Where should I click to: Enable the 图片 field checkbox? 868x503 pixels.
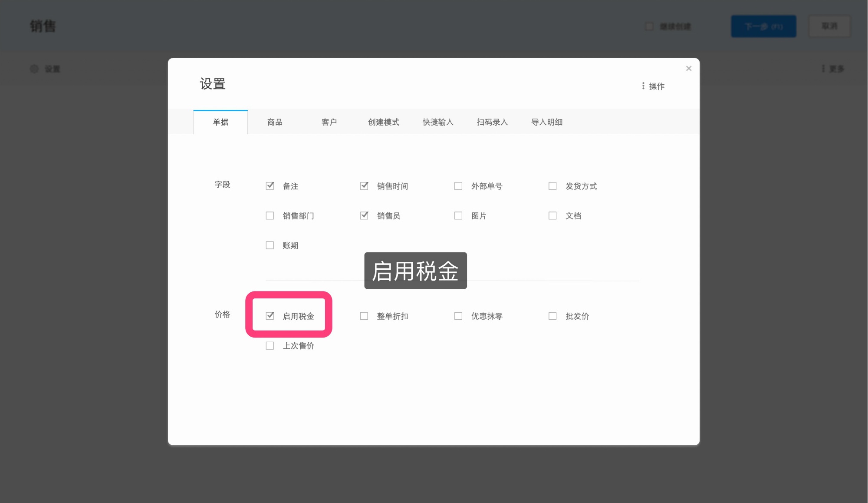tap(458, 215)
